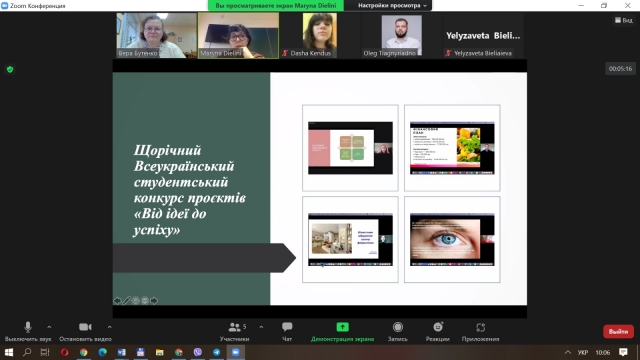Open Task View on taskbar
Screen dimensions: 640x360
pyautogui.click(x=45, y=352)
